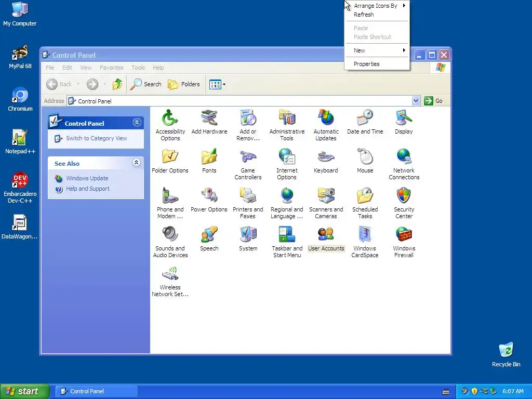This screenshot has width=532, height=399.
Task: Open the Keyboard icon
Action: click(x=326, y=161)
